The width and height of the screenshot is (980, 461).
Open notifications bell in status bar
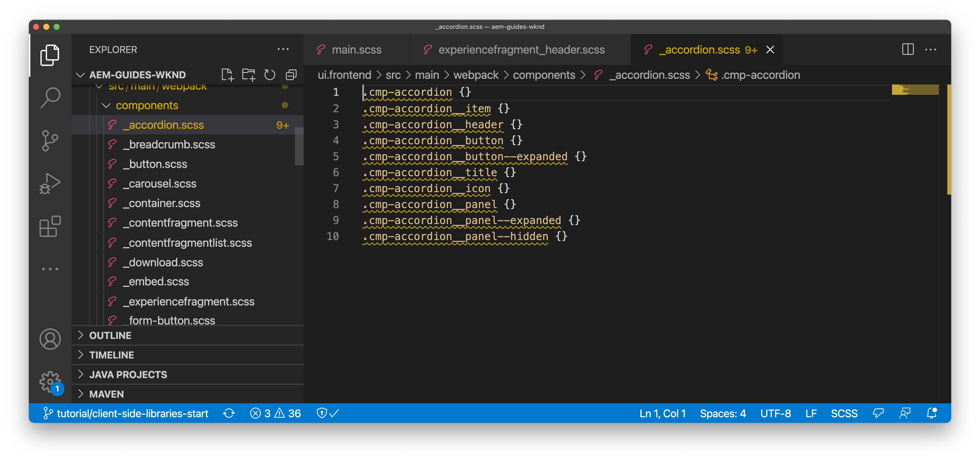(x=932, y=413)
